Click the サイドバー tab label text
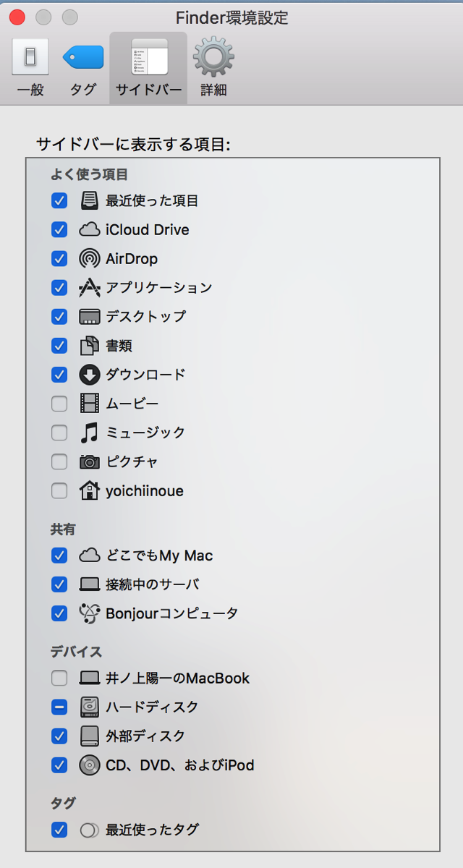 [149, 90]
